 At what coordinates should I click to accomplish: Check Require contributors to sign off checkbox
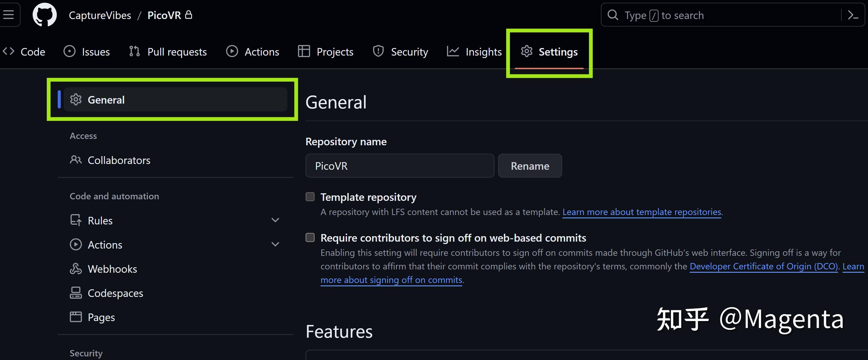coord(310,237)
